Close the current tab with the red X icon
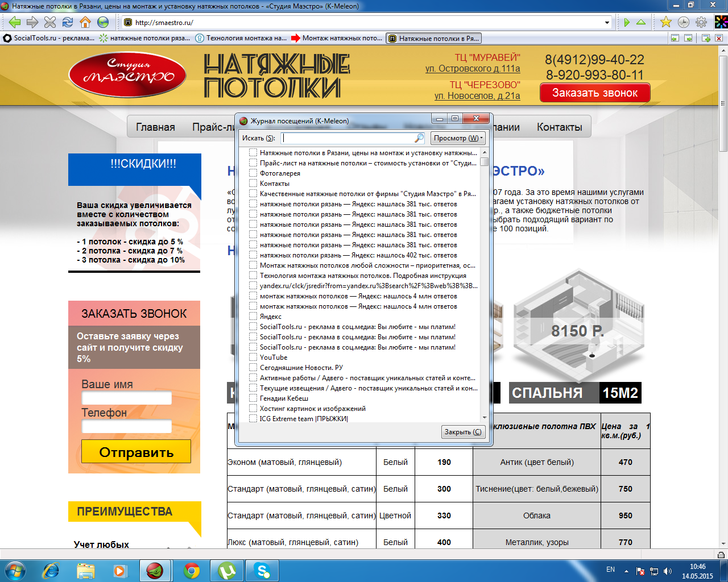Screen dimensions: 728x582 [x=719, y=38]
